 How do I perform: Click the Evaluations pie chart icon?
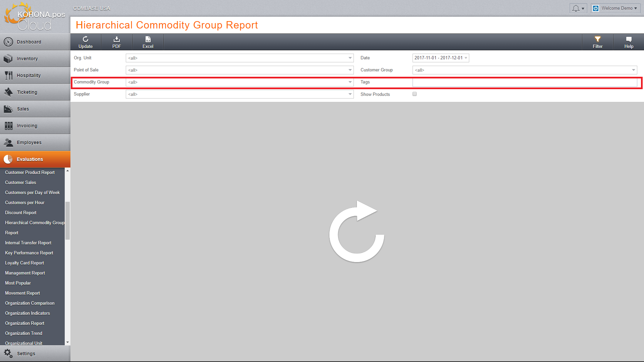8,159
